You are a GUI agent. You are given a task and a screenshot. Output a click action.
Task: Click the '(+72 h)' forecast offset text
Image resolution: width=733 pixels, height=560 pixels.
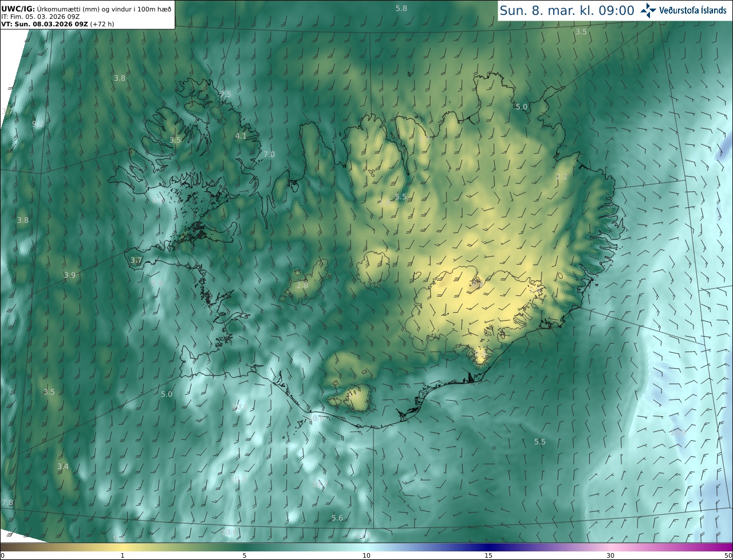coord(102,24)
